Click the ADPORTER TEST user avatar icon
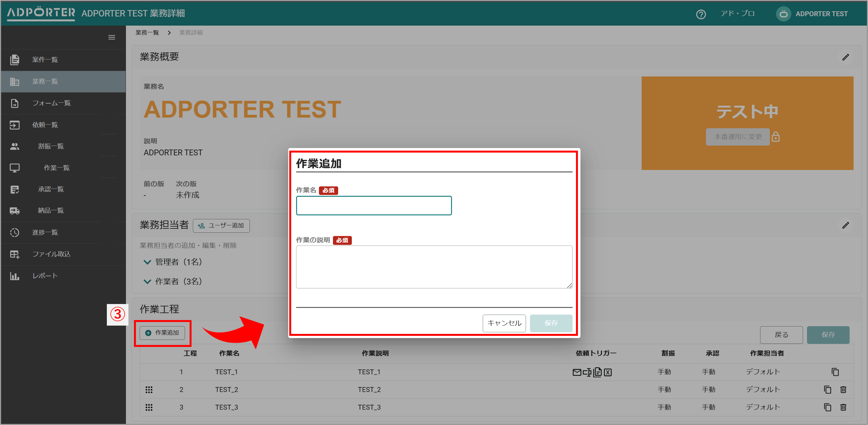Image resolution: width=868 pixels, height=425 pixels. (783, 14)
